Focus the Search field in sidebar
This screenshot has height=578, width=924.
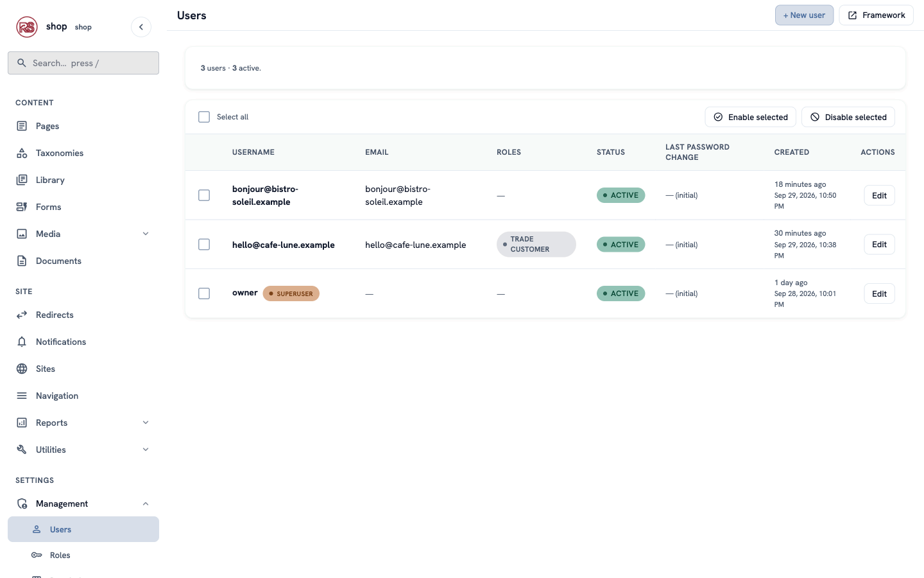[83, 63]
